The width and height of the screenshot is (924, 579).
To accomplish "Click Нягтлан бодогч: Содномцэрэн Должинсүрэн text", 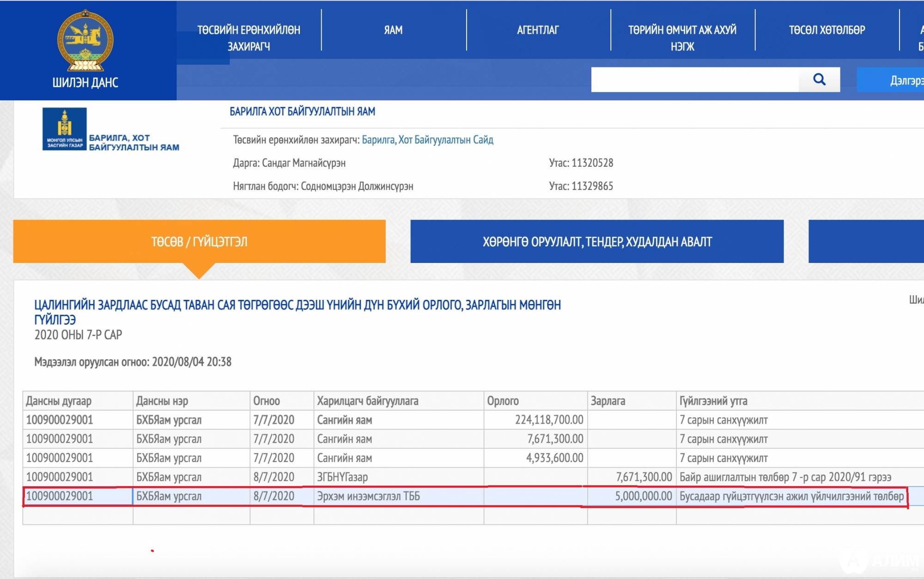I will pyautogui.click(x=323, y=186).
